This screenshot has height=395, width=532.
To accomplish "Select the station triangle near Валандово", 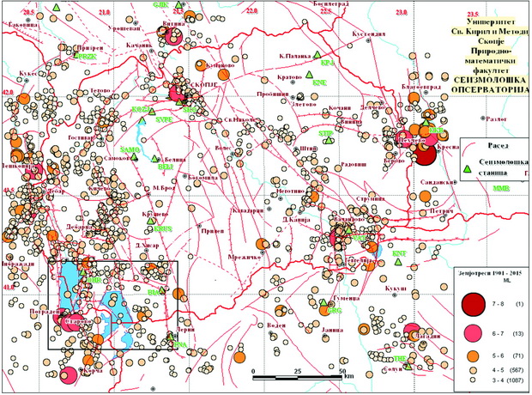I will point(348,230).
